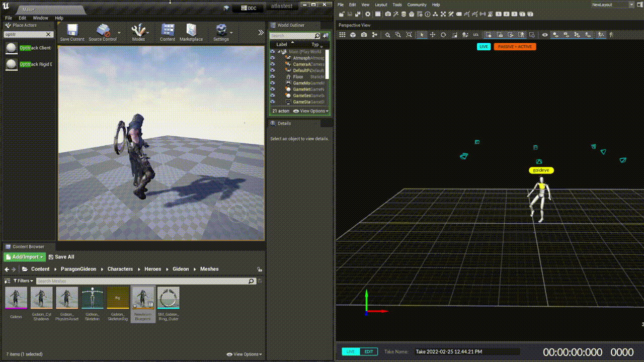Collapse the Main (Play World) tree node
The height and width of the screenshot is (362, 644).
tap(278, 52)
